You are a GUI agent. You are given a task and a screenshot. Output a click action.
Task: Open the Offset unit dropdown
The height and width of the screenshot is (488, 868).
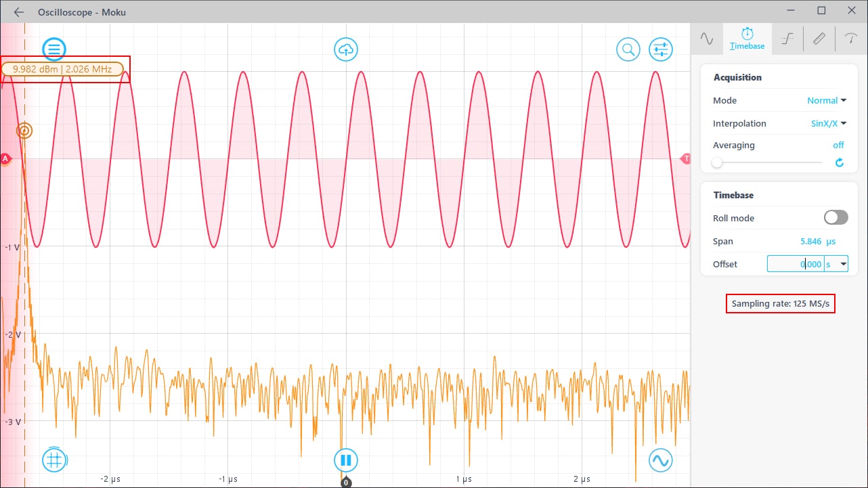[x=843, y=264]
